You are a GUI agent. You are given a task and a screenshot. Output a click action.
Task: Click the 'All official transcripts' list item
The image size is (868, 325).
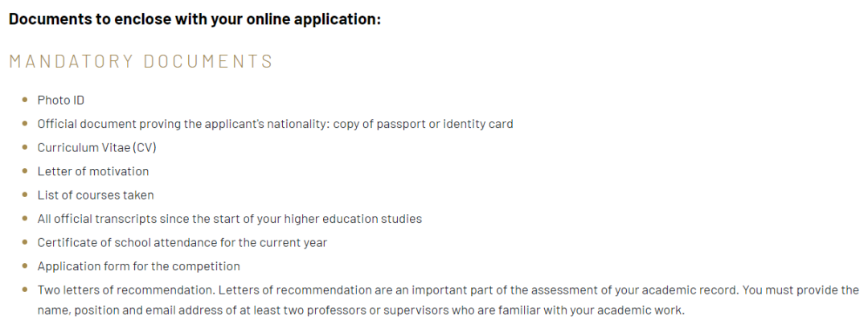(x=230, y=220)
